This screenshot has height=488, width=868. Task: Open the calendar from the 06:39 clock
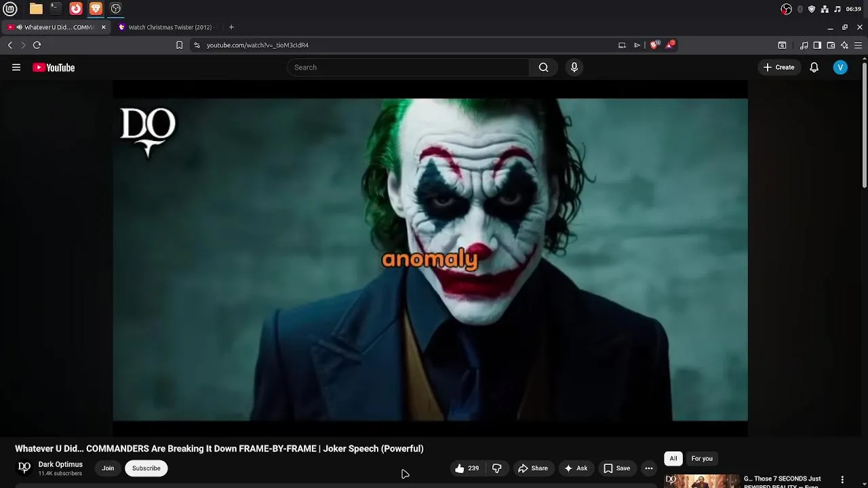point(854,9)
